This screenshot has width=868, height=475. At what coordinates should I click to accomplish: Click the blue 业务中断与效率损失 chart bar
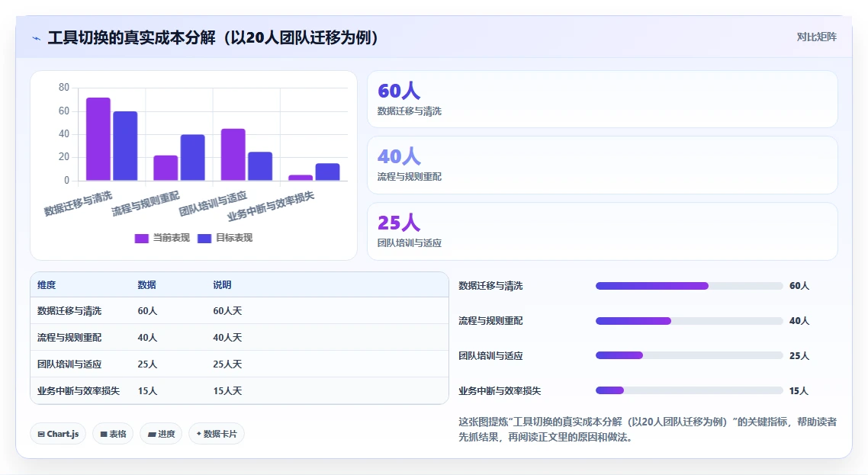pos(328,172)
